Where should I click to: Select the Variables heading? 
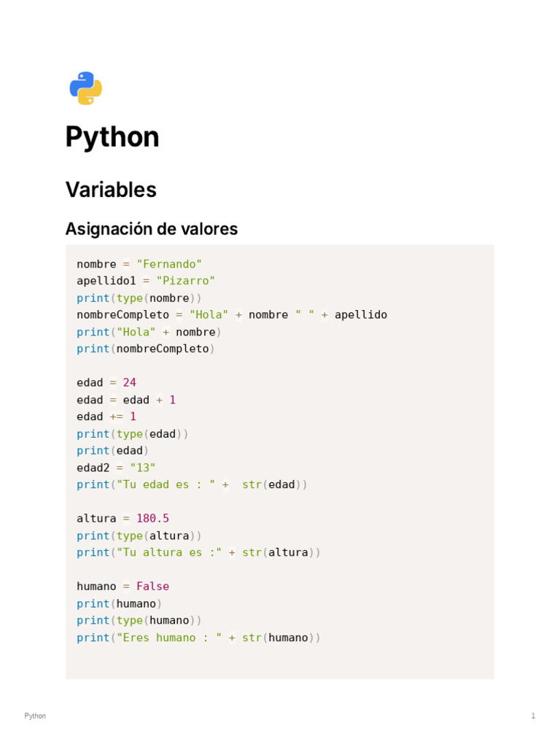pyautogui.click(x=111, y=190)
